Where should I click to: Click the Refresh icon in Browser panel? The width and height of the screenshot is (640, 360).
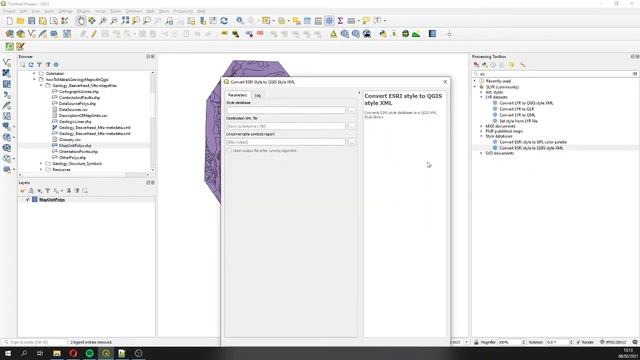click(x=31, y=65)
